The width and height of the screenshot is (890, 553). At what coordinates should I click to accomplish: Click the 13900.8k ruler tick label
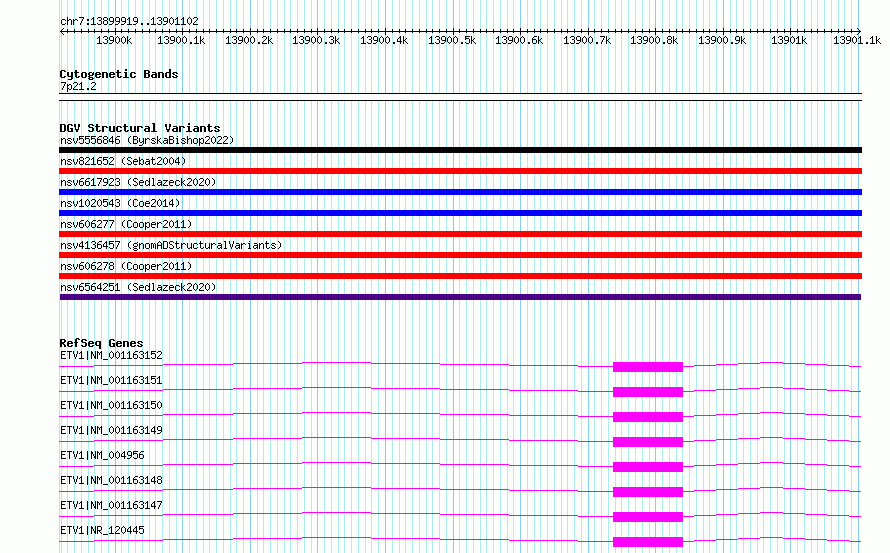[x=654, y=40]
